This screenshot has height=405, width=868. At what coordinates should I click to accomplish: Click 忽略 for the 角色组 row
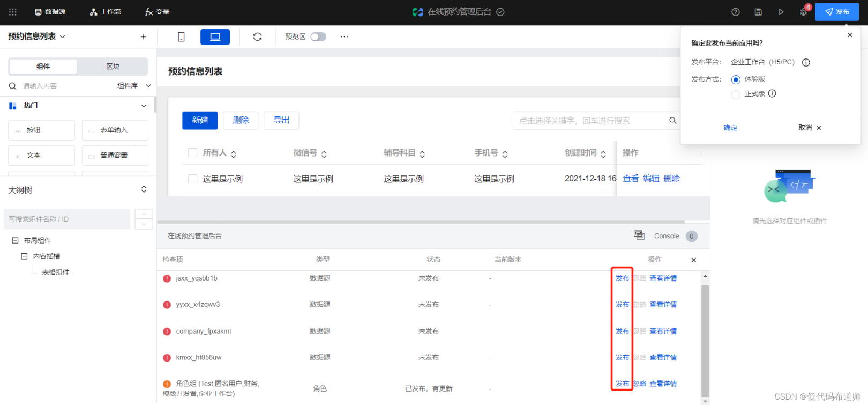640,384
